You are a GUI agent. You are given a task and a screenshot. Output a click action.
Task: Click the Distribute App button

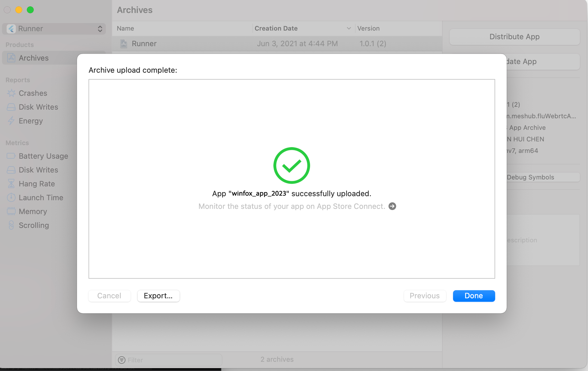(514, 37)
